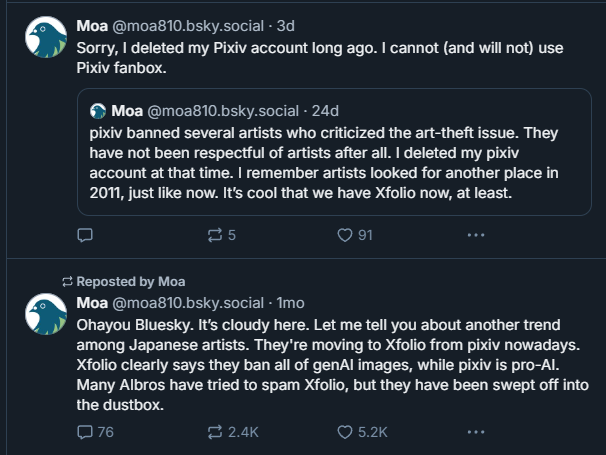
Task: Open more options on Ohayou Bluesky post
Action: pyautogui.click(x=476, y=432)
